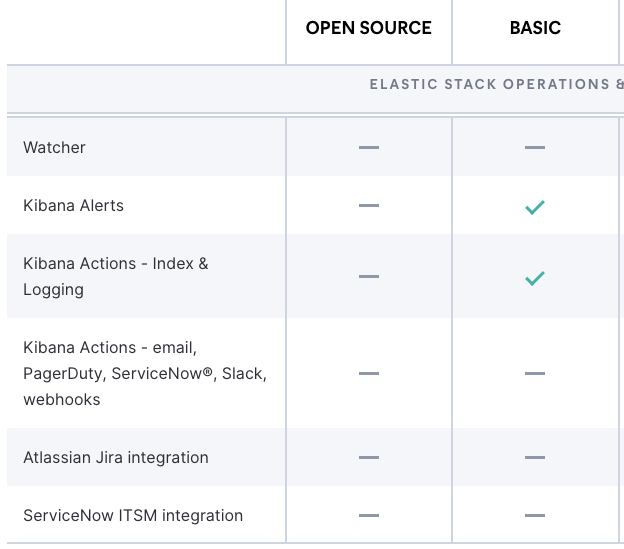Select the Open Source column header
The image size is (624, 549).
369,28
